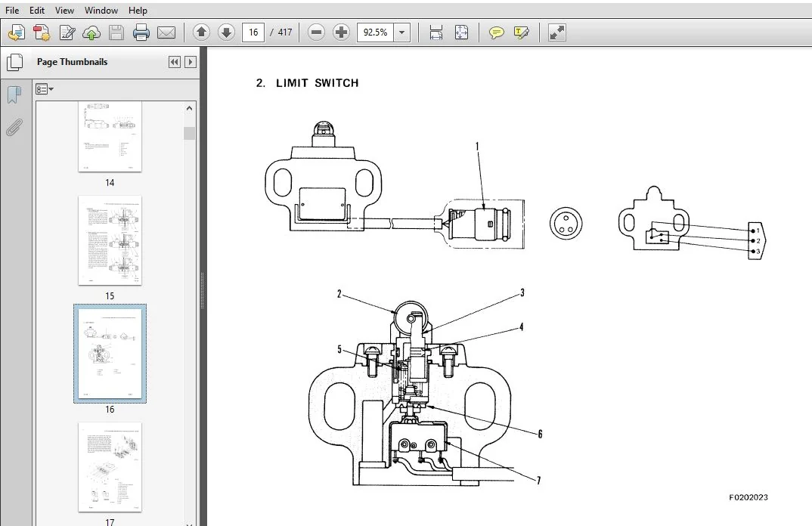Go to next page with down arrow
Image resolution: width=812 pixels, height=526 pixels.
click(226, 32)
